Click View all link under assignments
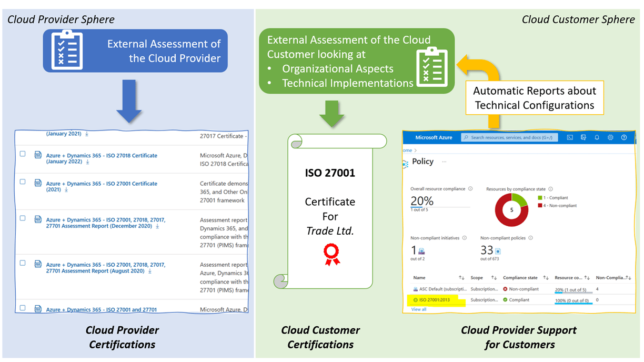 pyautogui.click(x=419, y=309)
